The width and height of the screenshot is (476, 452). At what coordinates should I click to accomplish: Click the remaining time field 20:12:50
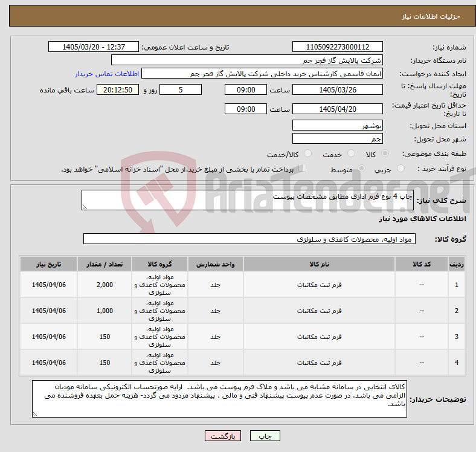[x=118, y=89]
